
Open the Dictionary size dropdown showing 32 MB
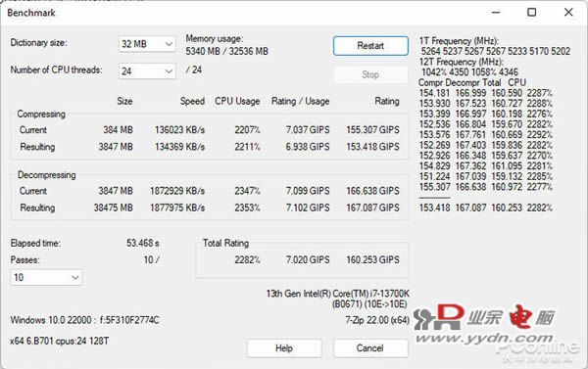147,44
